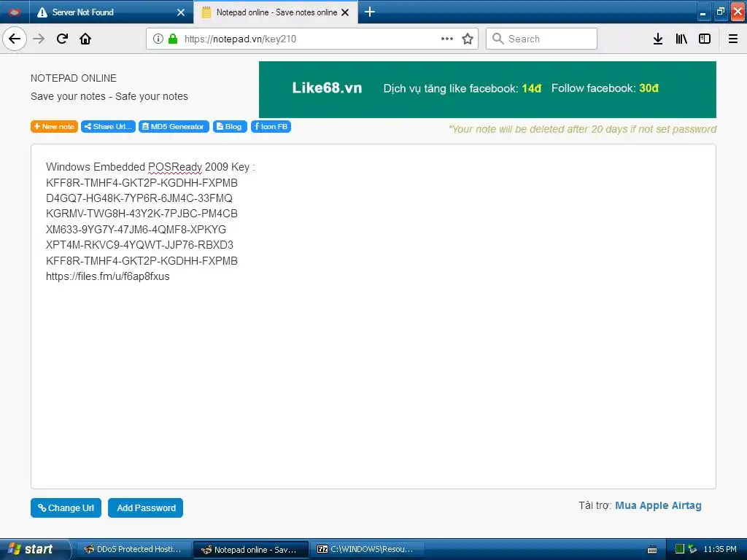Image resolution: width=747 pixels, height=560 pixels.
Task: Click the green secure padlock icon
Action: [173, 39]
